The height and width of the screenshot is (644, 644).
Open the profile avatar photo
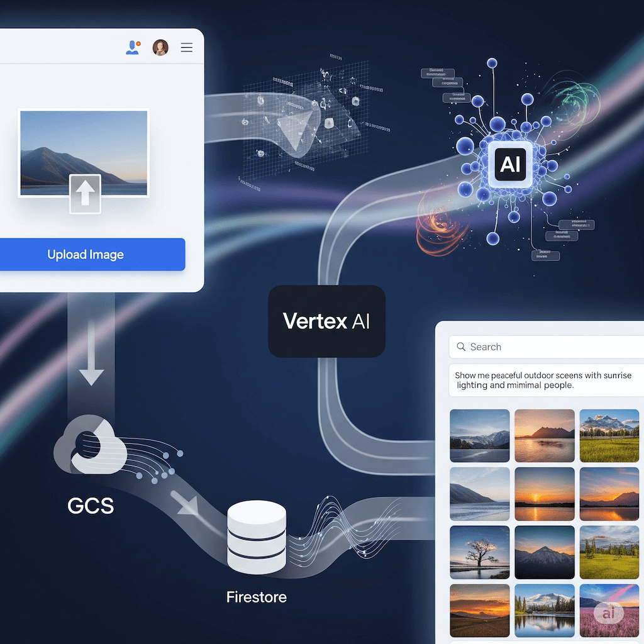[160, 48]
